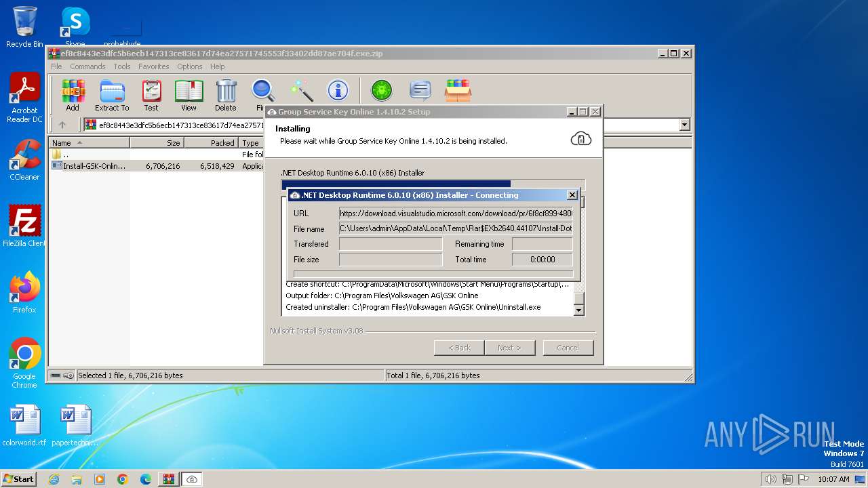This screenshot has width=868, height=488.
Task: Click the Test toolbar icon
Action: (151, 96)
